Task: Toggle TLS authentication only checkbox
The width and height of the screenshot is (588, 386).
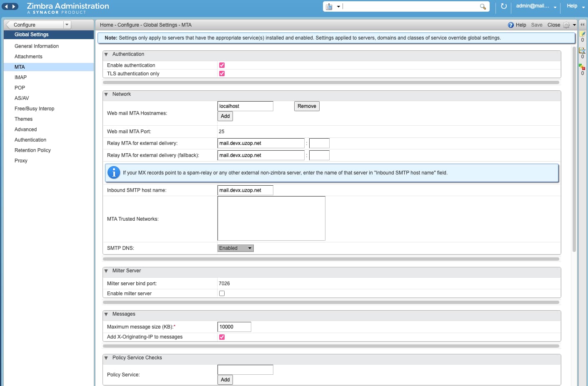Action: coord(222,73)
